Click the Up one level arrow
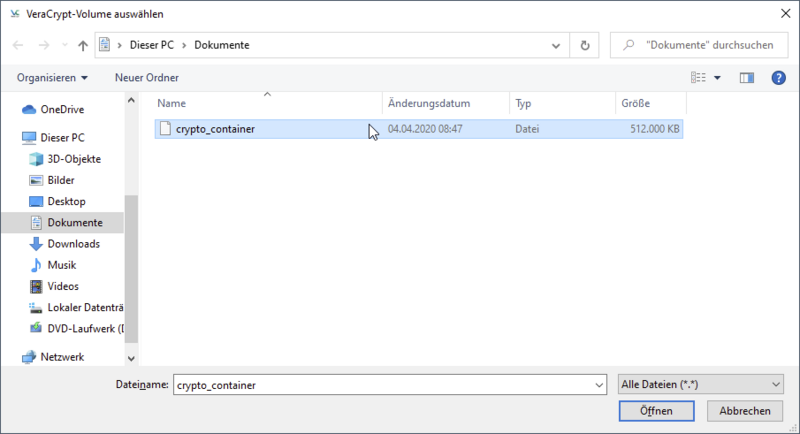 82,45
